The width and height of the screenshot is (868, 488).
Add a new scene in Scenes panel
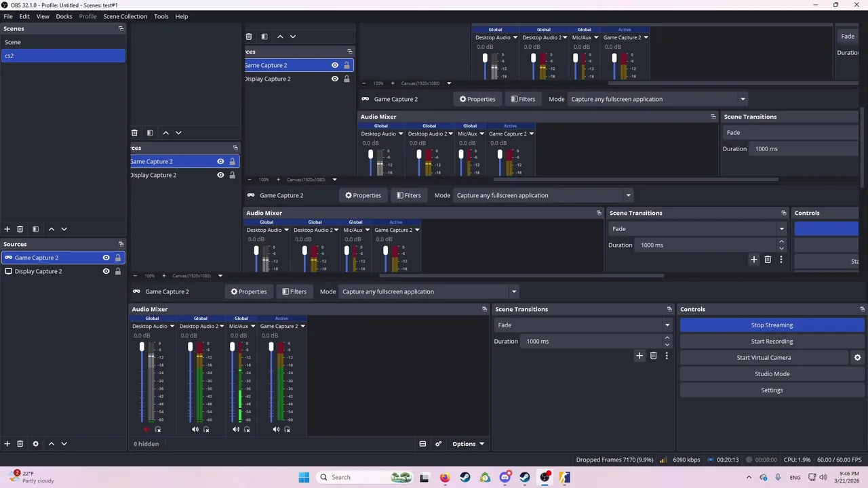pos(7,229)
